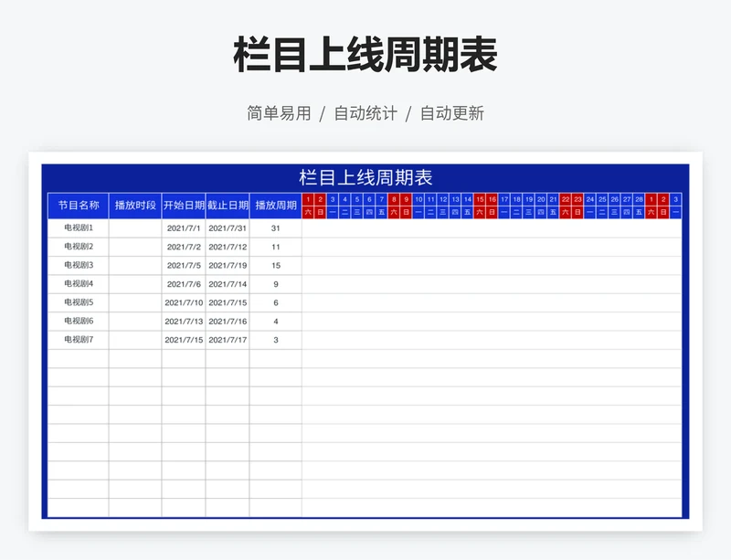Select end date 2021/7/15 in 电视剧5 row
The width and height of the screenshot is (731, 560).
click(x=228, y=302)
